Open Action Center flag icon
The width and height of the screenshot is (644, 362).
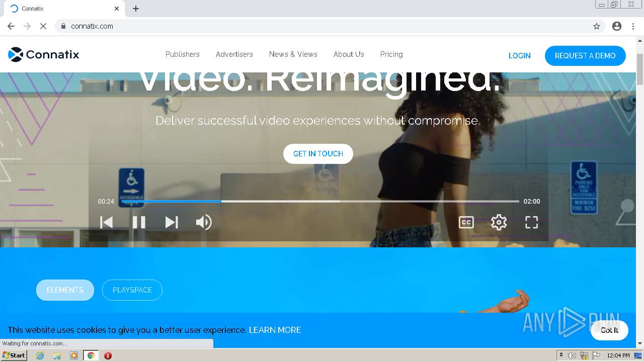click(596, 355)
